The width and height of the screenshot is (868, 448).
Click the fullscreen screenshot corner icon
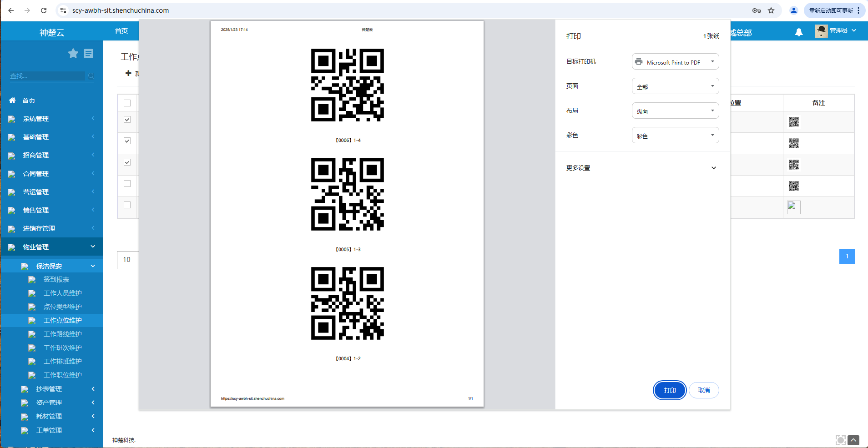click(x=841, y=440)
